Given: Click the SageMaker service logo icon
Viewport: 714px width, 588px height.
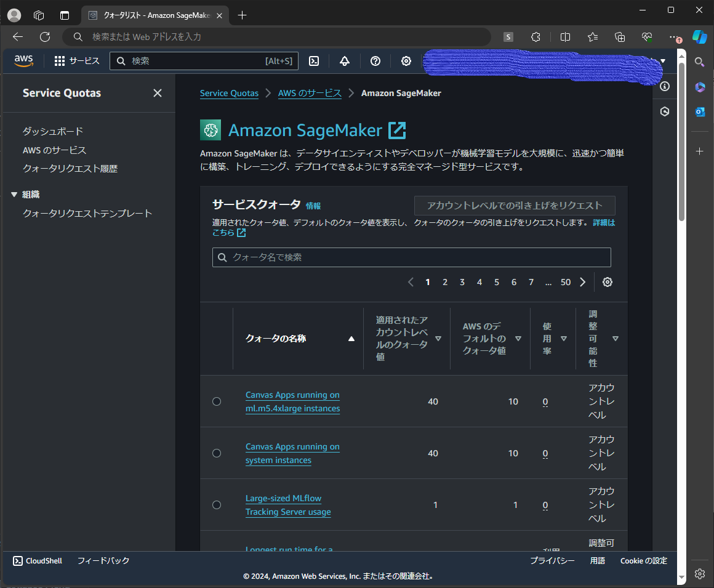Looking at the screenshot, I should pyautogui.click(x=211, y=130).
